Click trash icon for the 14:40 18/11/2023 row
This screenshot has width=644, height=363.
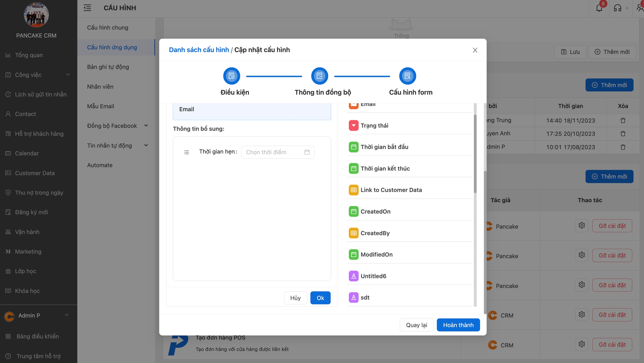pos(623,121)
